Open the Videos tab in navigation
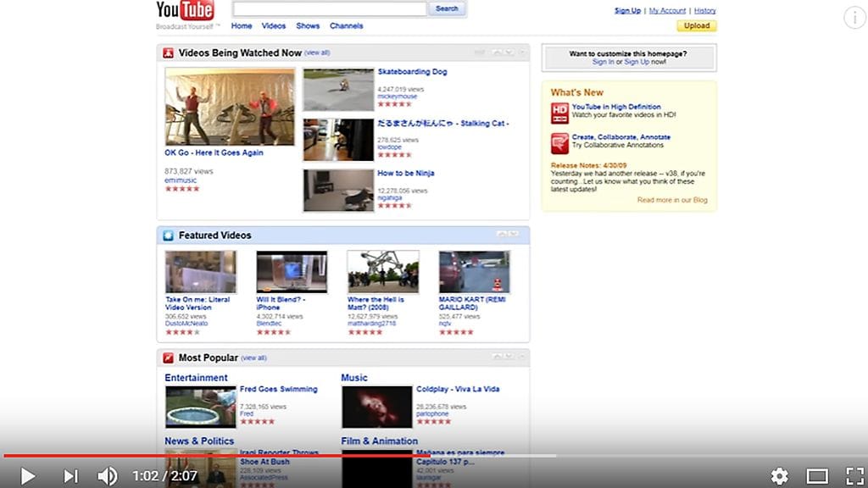The height and width of the screenshot is (488, 868). click(x=274, y=26)
